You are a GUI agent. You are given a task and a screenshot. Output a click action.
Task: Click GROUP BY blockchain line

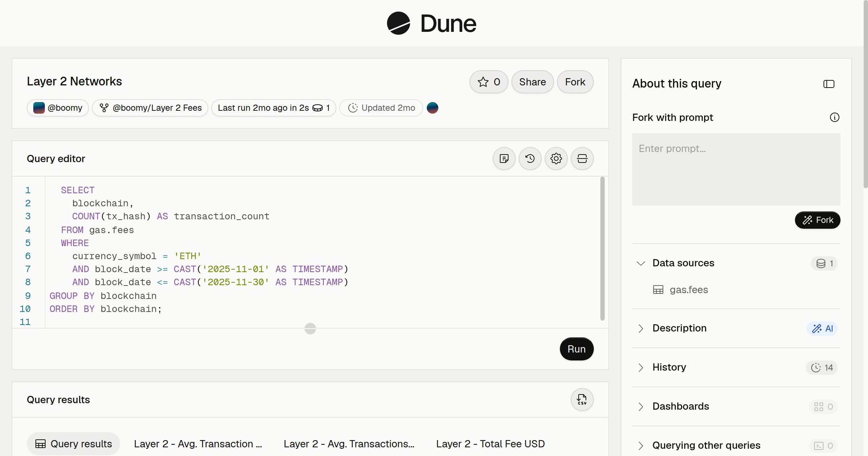(103, 296)
